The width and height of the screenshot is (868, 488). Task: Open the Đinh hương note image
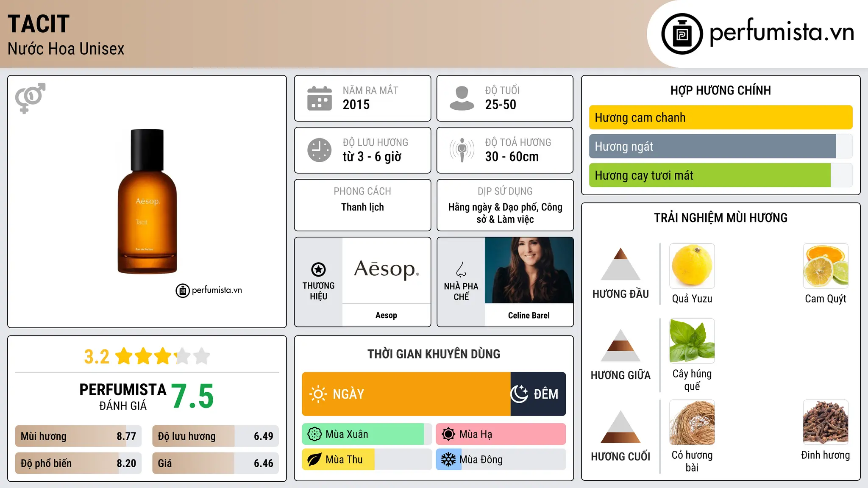(x=826, y=422)
